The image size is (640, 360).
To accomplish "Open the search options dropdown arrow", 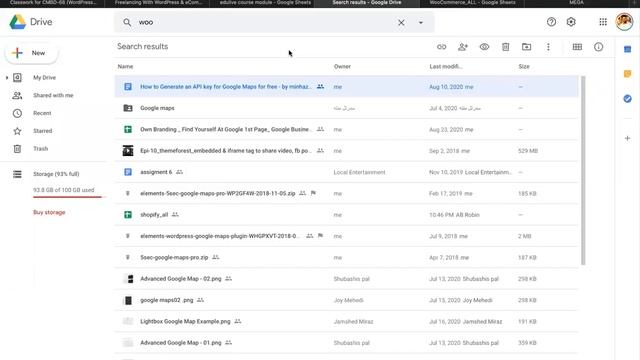I will tap(421, 22).
